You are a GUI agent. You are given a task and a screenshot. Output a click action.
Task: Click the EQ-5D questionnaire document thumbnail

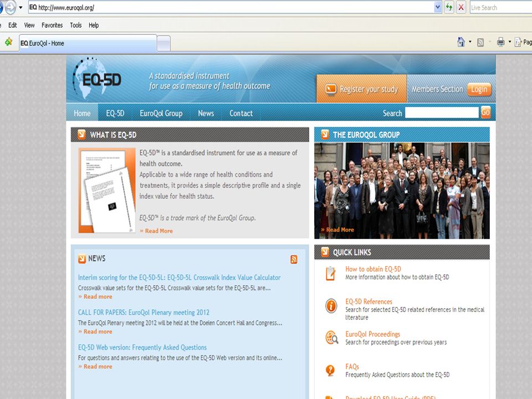tap(107, 190)
